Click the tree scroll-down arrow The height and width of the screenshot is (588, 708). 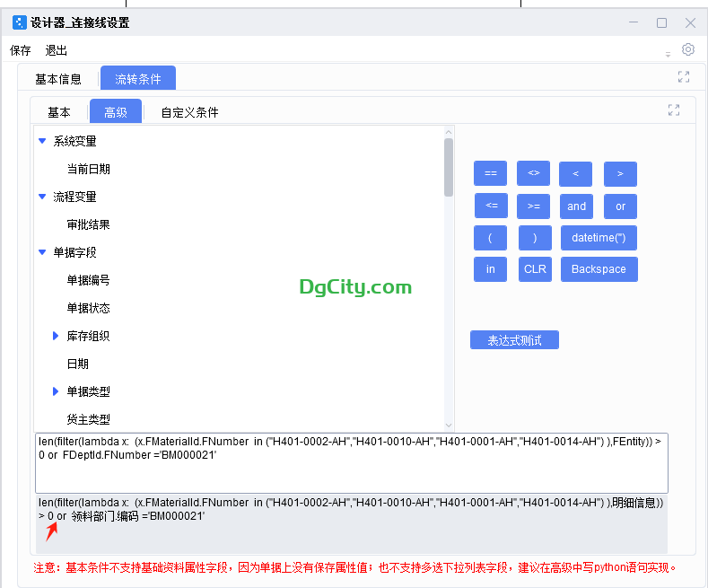point(449,425)
